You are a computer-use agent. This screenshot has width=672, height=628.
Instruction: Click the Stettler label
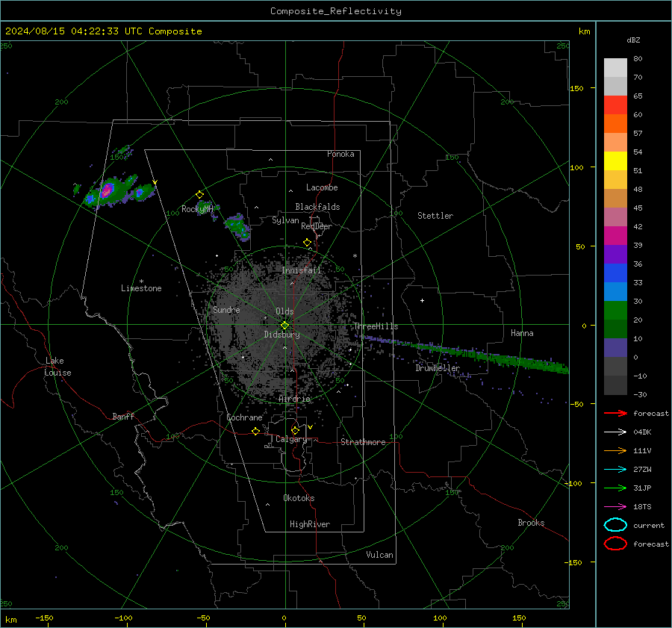pos(435,216)
